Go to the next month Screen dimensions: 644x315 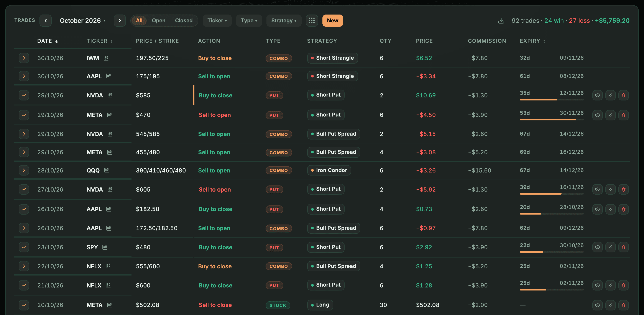point(120,20)
